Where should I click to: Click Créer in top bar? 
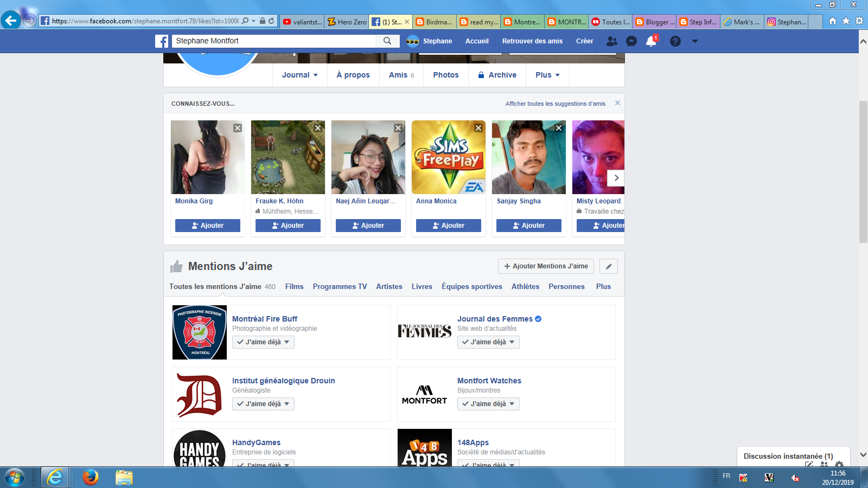(x=585, y=41)
